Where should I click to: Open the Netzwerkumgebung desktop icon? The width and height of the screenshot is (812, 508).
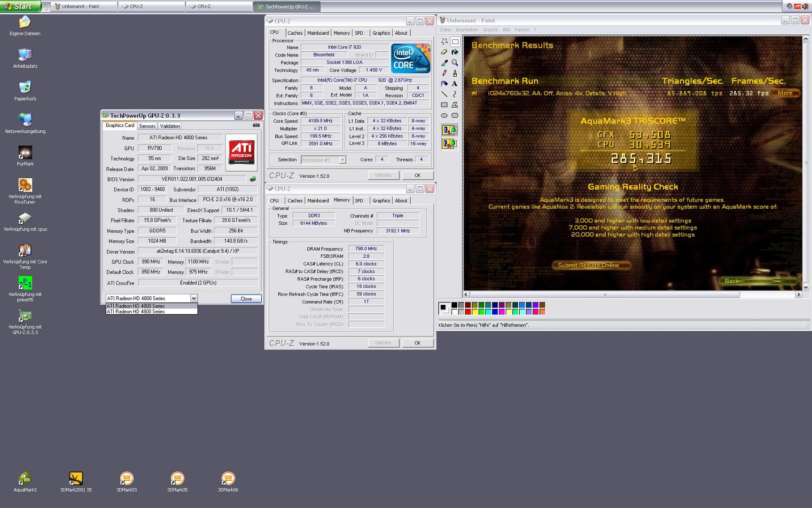pos(25,123)
